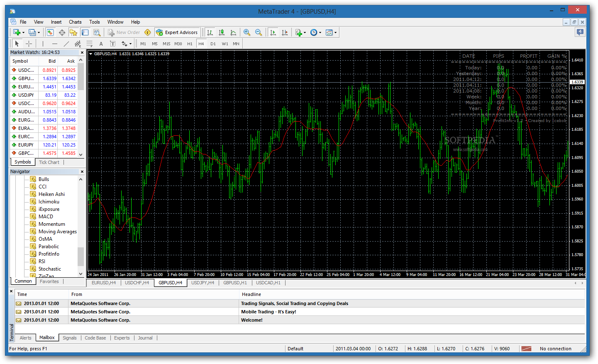Select the USDJPY row in Market Watch
Viewport: 598px width, 364px height.
coord(44,95)
